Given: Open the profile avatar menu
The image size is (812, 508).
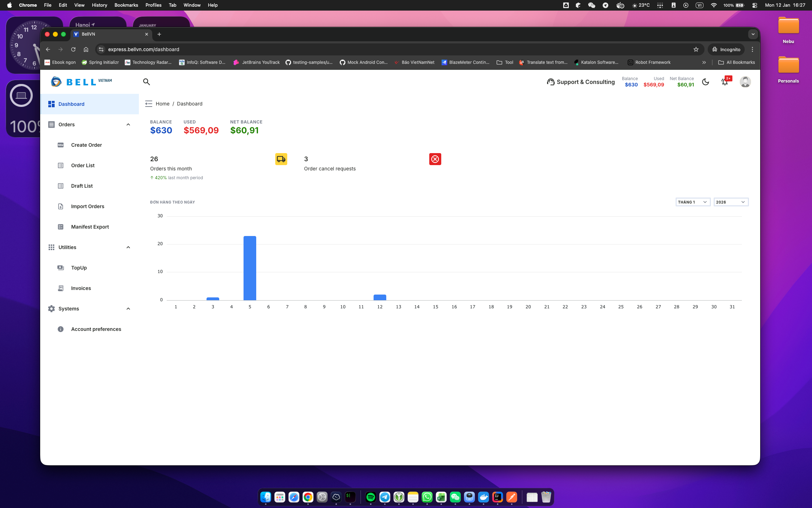Looking at the screenshot, I should coord(745,81).
